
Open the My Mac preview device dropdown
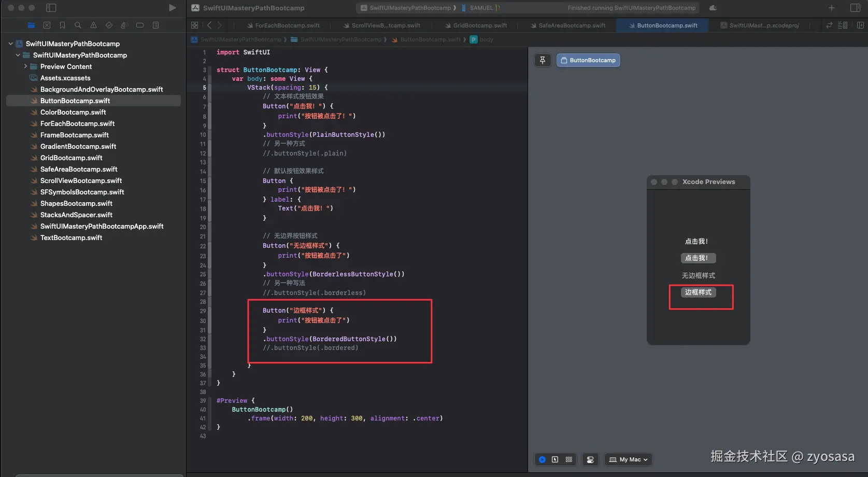click(x=628, y=459)
